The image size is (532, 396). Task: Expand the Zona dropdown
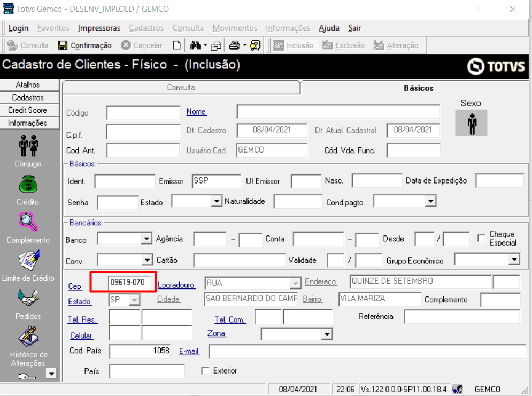[x=327, y=334]
